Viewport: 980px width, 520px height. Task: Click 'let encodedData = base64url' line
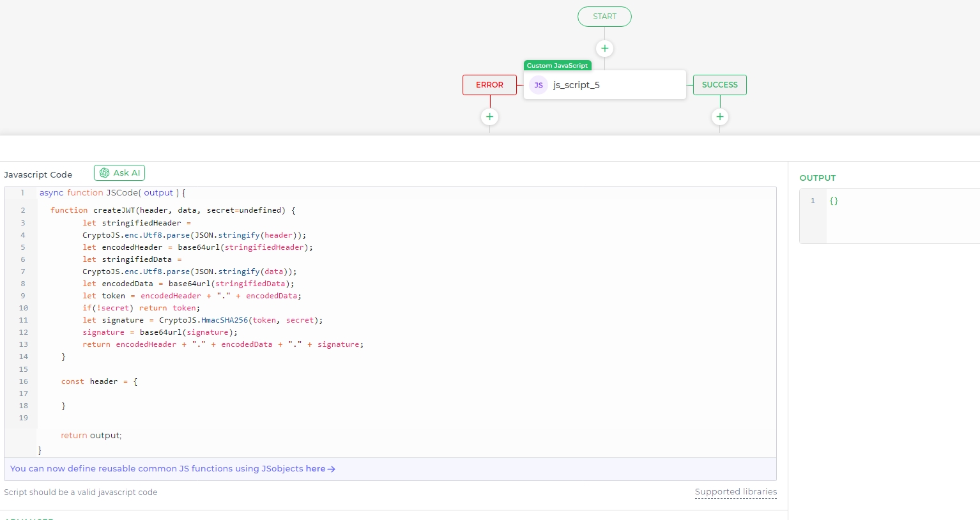[188, 284]
